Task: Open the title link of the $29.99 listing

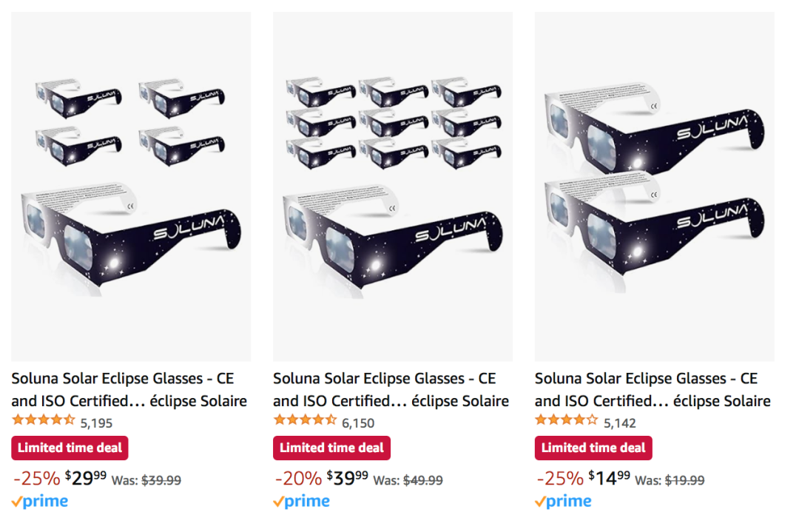Action: coord(129,390)
